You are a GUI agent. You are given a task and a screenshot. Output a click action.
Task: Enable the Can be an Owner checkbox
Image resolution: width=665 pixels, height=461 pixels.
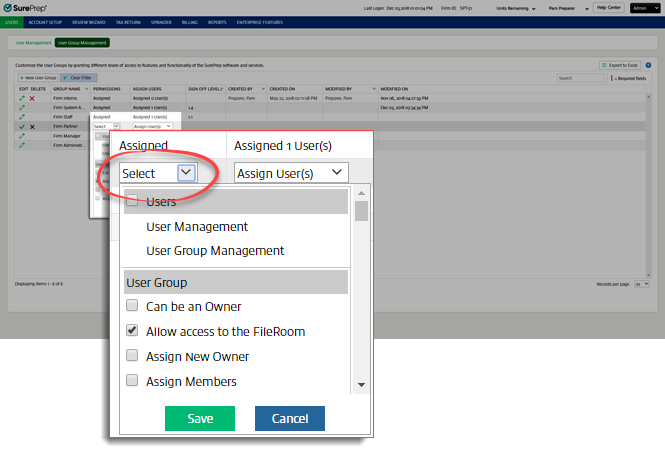(132, 306)
